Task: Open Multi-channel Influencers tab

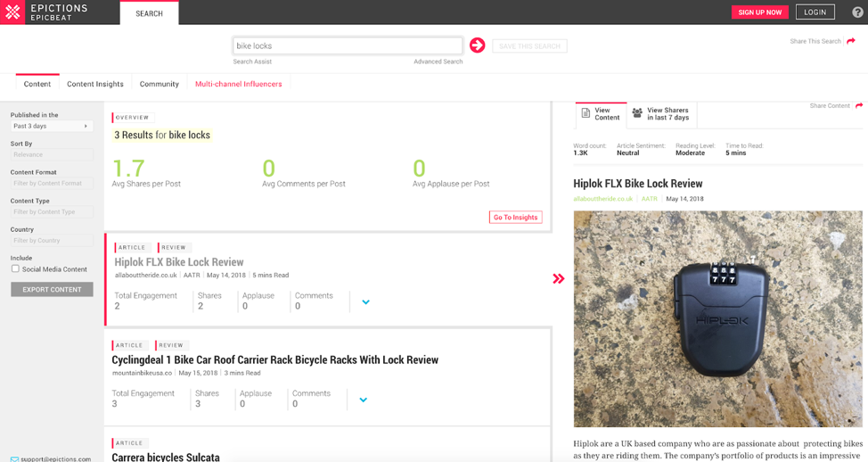Action: point(239,84)
